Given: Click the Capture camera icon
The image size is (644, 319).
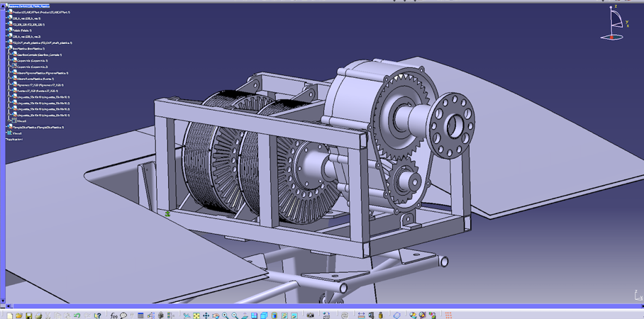Looking at the screenshot, I should click(x=310, y=315).
